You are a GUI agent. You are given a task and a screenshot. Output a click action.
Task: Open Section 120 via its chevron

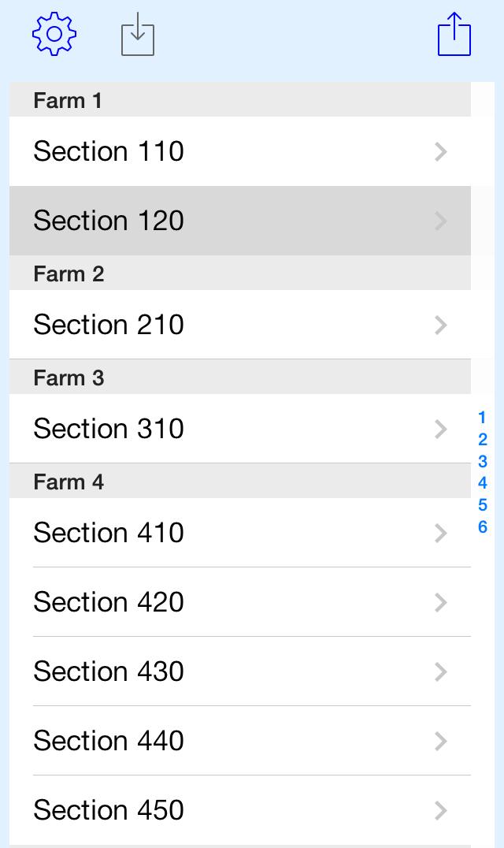(441, 221)
